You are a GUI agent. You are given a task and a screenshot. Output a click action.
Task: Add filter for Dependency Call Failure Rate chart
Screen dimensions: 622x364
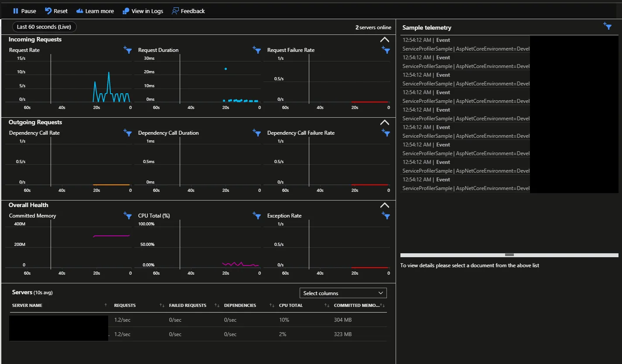click(386, 133)
